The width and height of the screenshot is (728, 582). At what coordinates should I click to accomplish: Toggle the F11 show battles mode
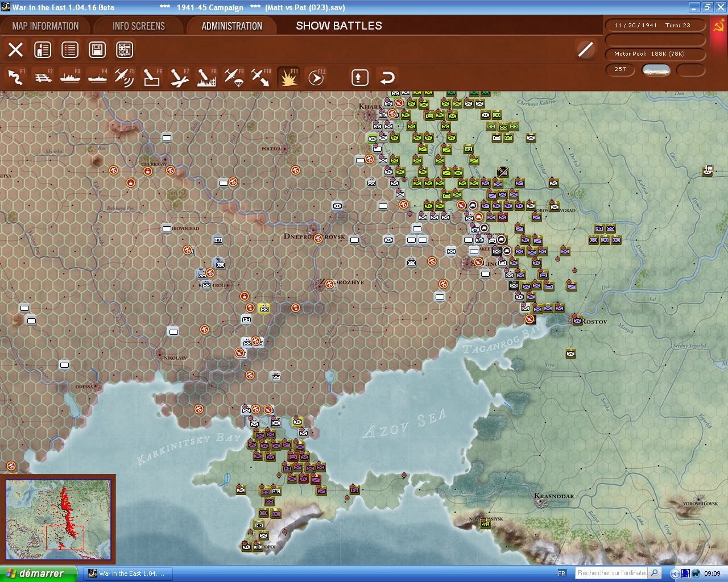(x=288, y=77)
